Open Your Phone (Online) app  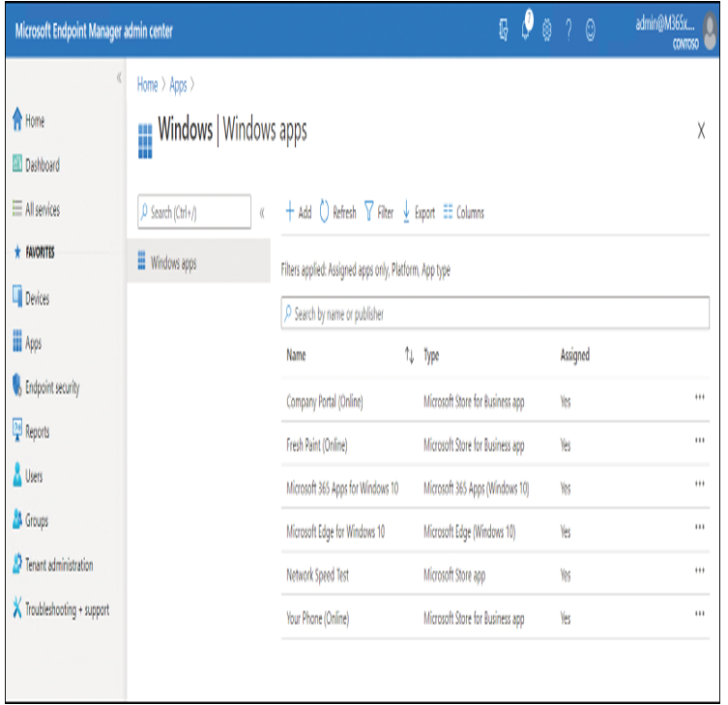(317, 619)
